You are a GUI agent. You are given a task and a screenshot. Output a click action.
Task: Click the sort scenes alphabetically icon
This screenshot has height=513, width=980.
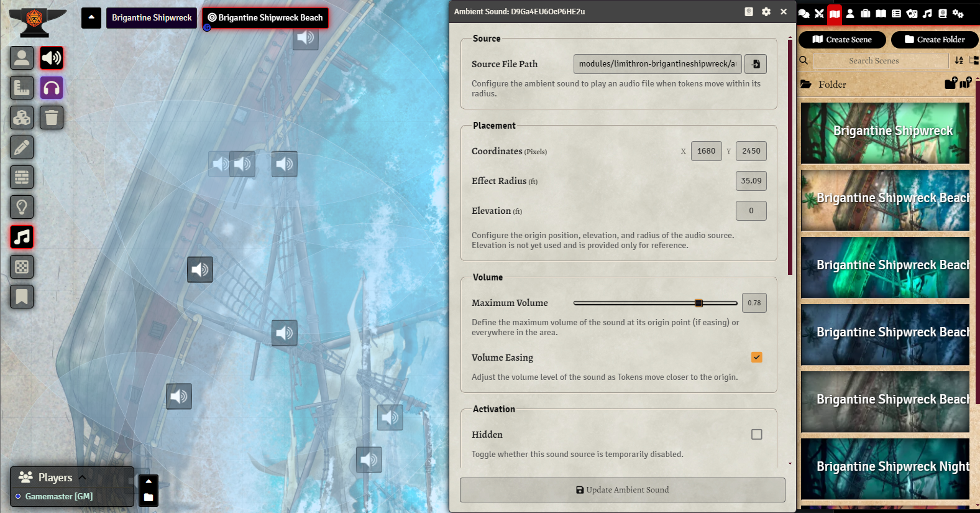tap(959, 60)
